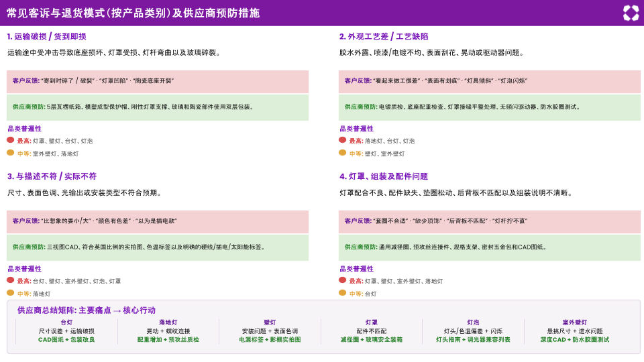Click pink 客户反馈 box mentioning 套圈不合适

click(x=490, y=222)
